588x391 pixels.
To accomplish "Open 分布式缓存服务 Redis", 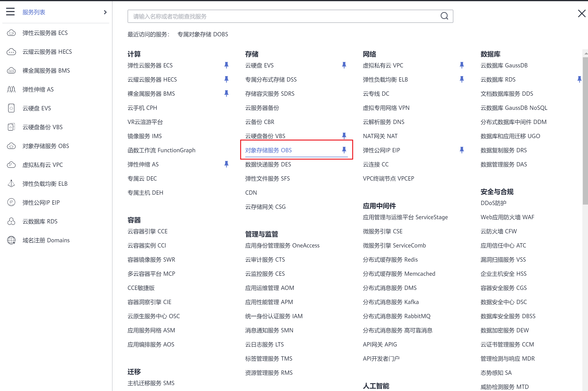I will tap(390, 259).
